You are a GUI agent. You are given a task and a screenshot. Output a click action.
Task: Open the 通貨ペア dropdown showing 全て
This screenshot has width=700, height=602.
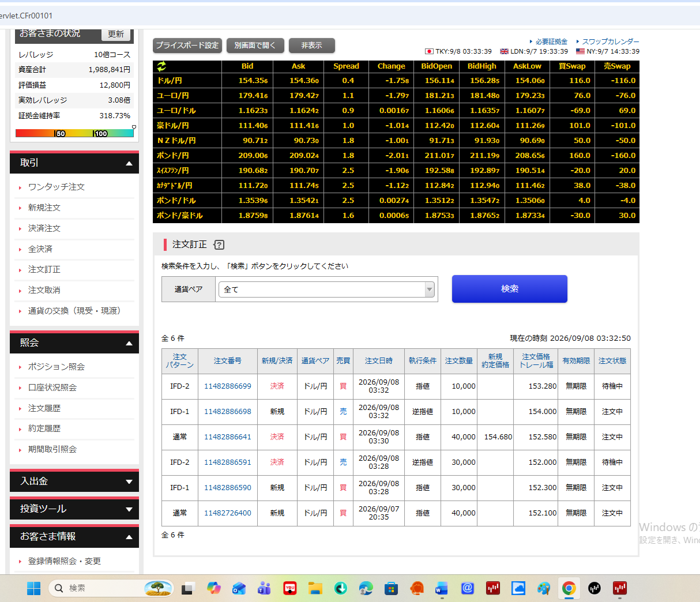(x=326, y=289)
